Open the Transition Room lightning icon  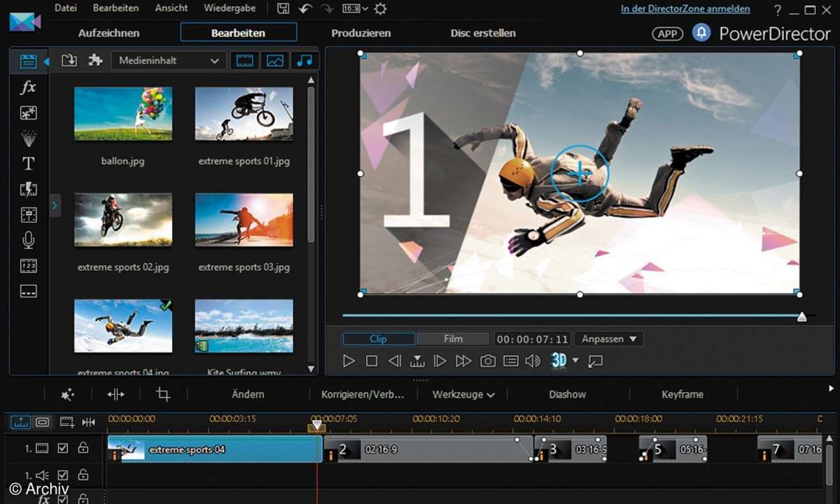[x=28, y=189]
